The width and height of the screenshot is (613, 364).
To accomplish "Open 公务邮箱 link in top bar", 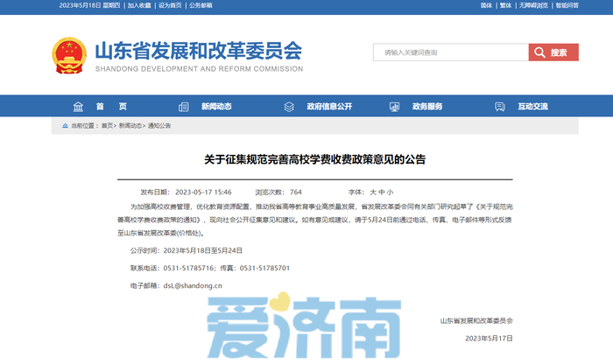I will click(201, 5).
